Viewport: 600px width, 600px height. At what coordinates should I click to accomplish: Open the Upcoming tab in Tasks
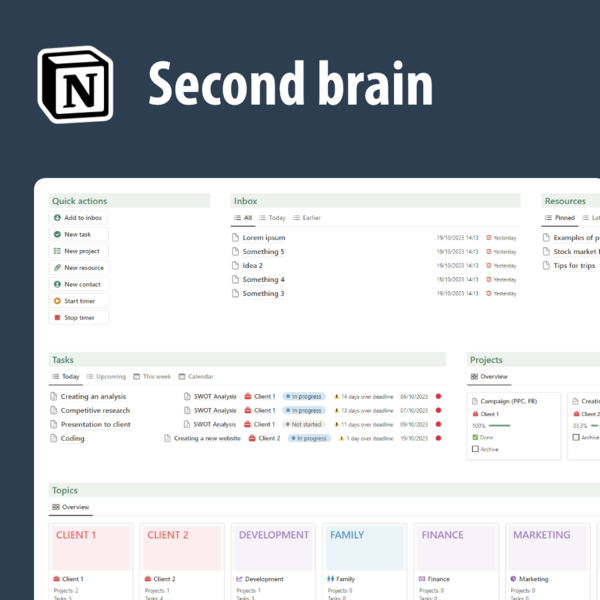[x=106, y=377]
